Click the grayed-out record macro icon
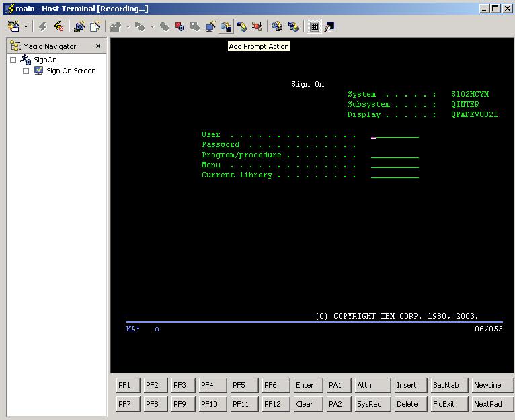Viewport: 515px width, 420px height. tap(141, 26)
